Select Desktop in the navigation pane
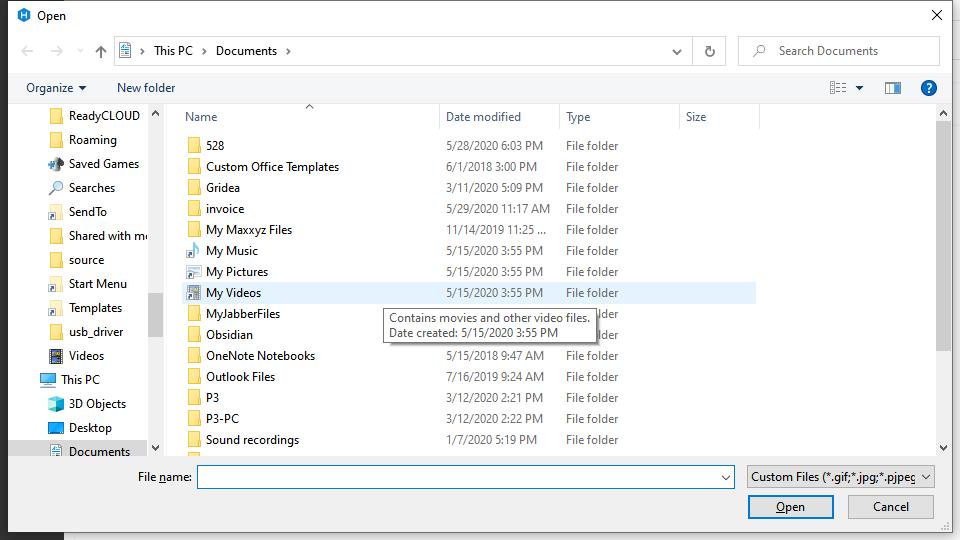 click(80, 427)
